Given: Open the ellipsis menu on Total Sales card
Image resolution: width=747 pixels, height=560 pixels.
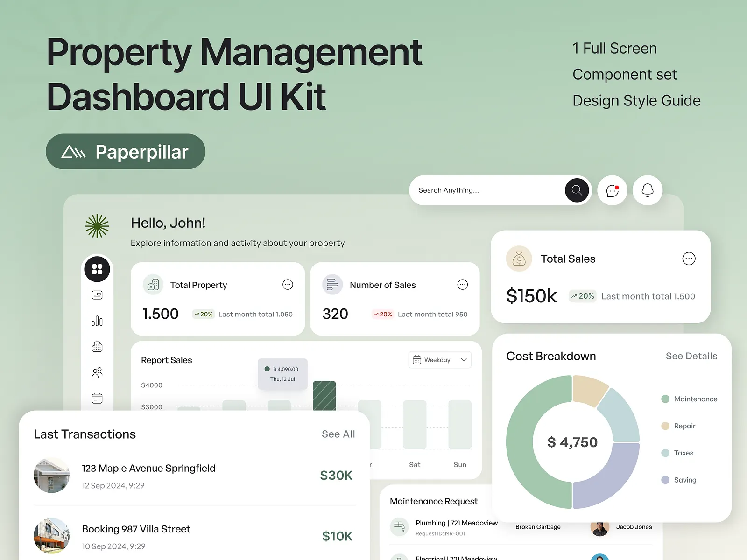Looking at the screenshot, I should click(689, 259).
